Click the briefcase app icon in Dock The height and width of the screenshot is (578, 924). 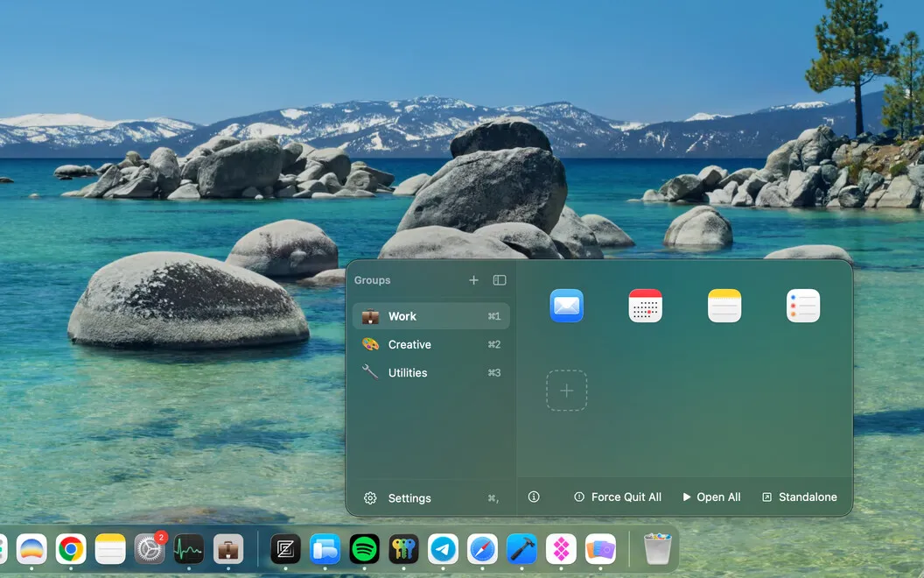tap(228, 549)
